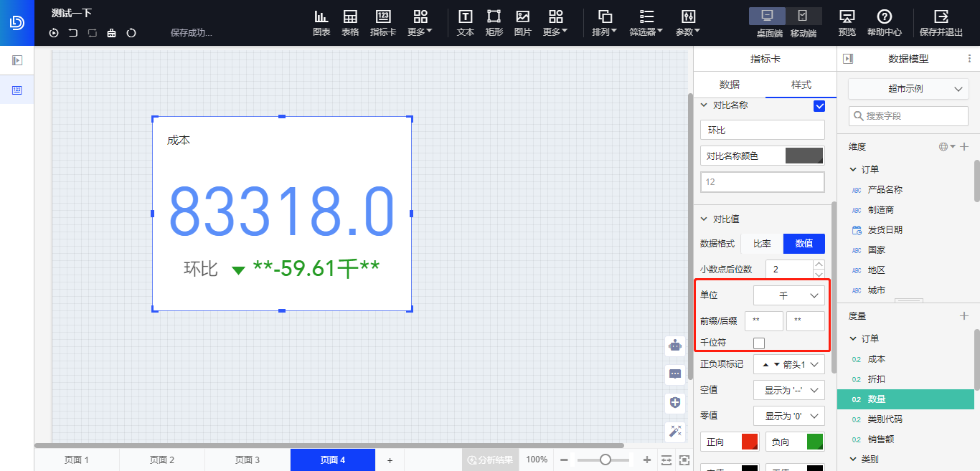Switch to the 数据 tab
The width and height of the screenshot is (980, 471).
[x=729, y=85]
